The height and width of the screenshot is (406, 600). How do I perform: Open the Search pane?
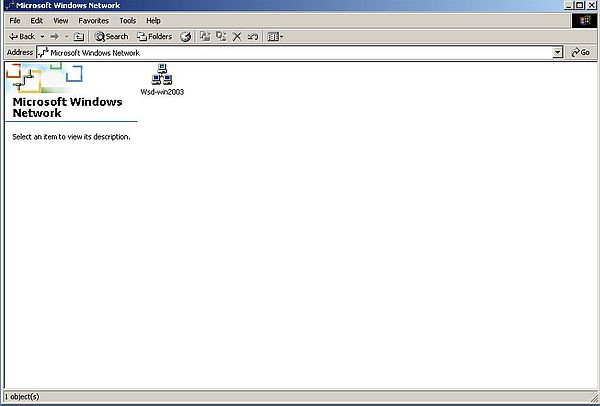111,36
